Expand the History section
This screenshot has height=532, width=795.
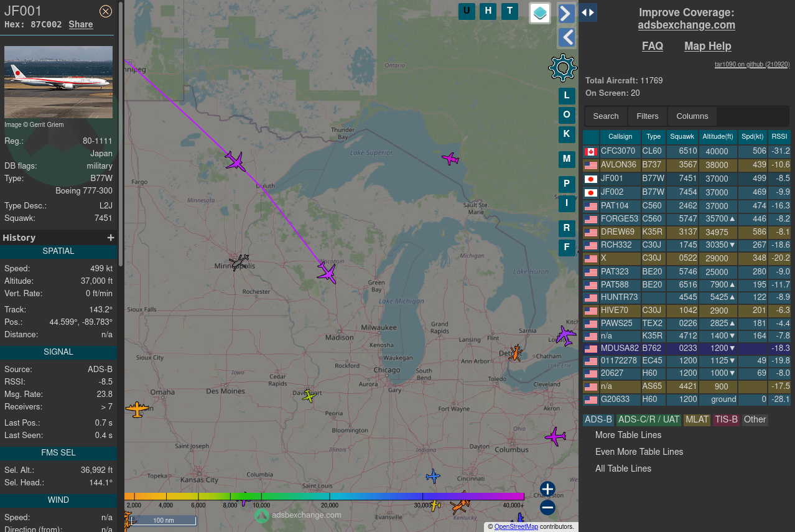(111, 238)
